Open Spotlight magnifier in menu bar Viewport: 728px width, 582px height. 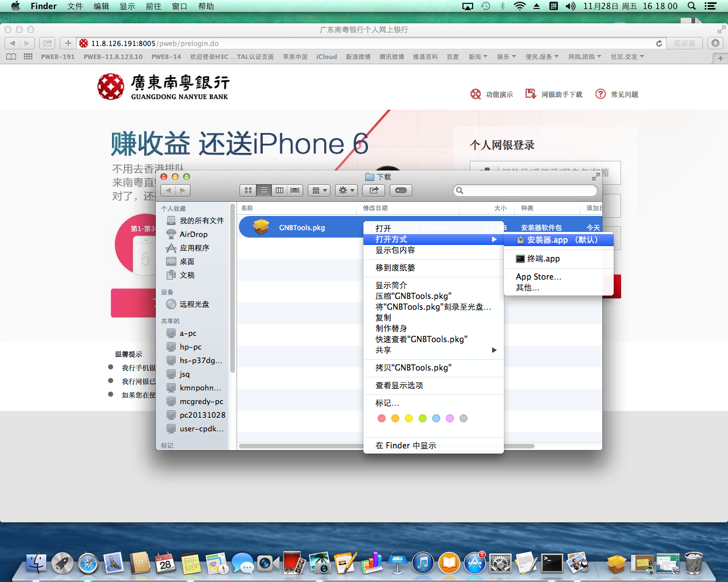pos(692,6)
